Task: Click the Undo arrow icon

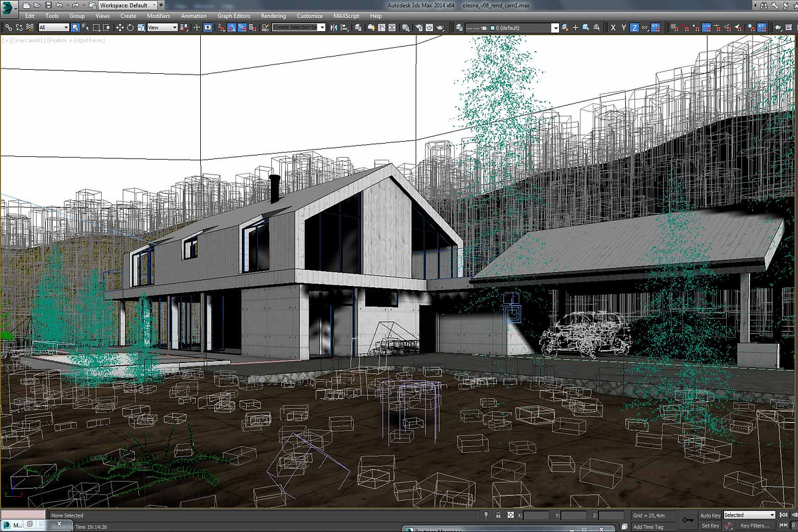Action: pyautogui.click(x=60, y=5)
